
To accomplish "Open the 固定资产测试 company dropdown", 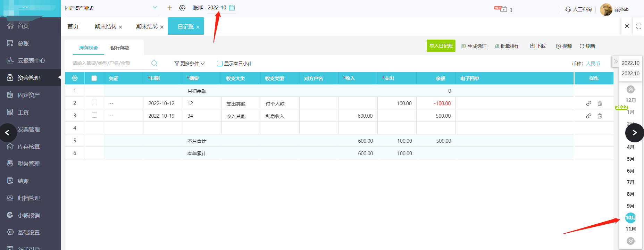I will point(155,8).
